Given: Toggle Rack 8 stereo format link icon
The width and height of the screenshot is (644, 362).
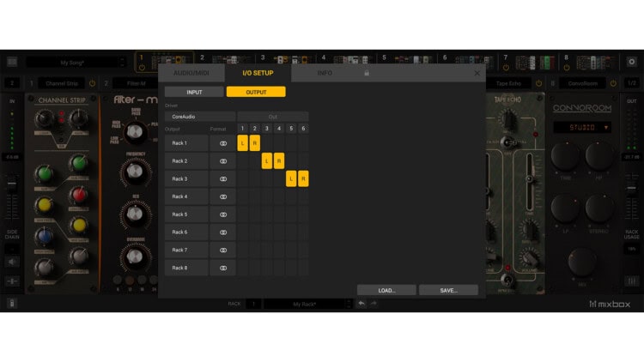Looking at the screenshot, I should coord(223,268).
